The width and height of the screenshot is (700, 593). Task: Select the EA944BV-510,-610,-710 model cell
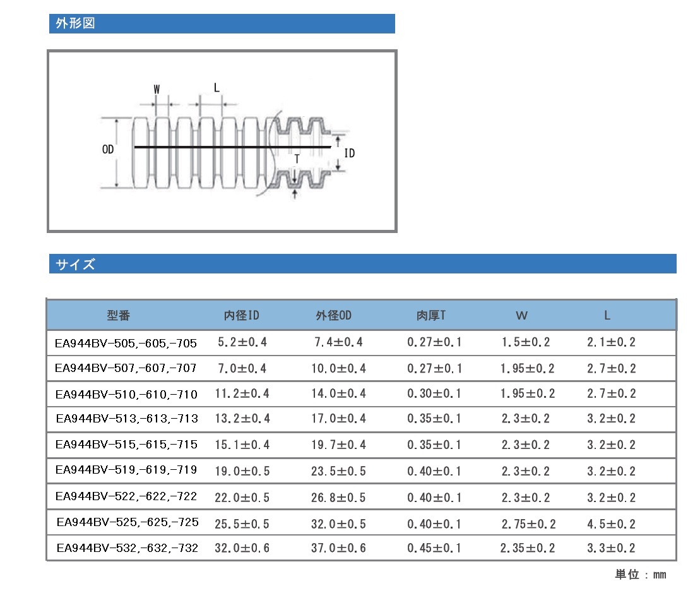coord(126,394)
